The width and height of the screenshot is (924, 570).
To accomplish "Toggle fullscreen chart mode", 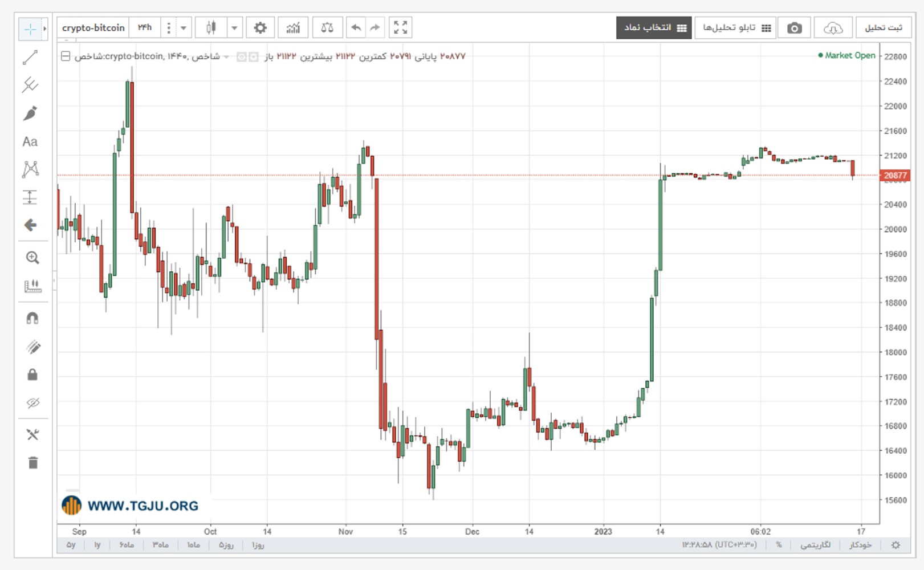I will 401,27.
